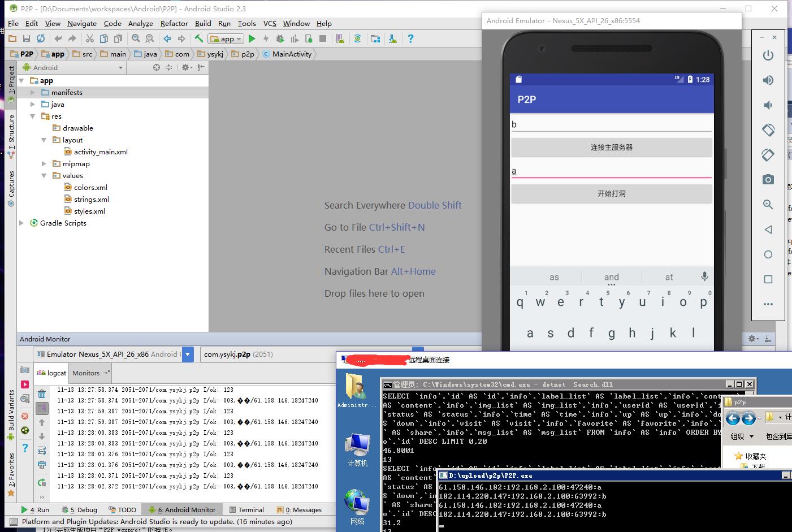Click MainActivity in the breadcrumb bar

point(287,54)
